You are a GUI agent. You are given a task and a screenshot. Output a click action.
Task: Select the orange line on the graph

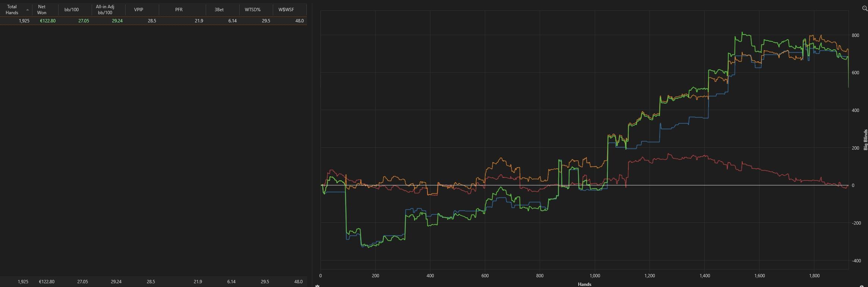click(499, 160)
